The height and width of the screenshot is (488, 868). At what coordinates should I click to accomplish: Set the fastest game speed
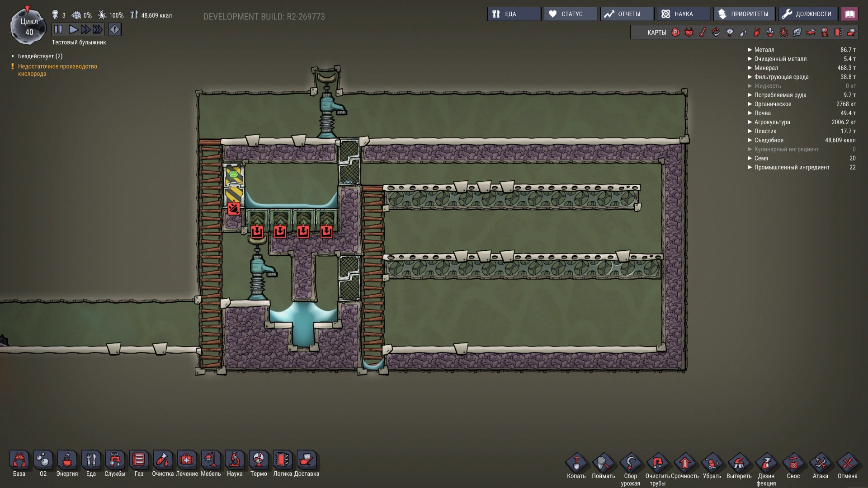[x=97, y=30]
